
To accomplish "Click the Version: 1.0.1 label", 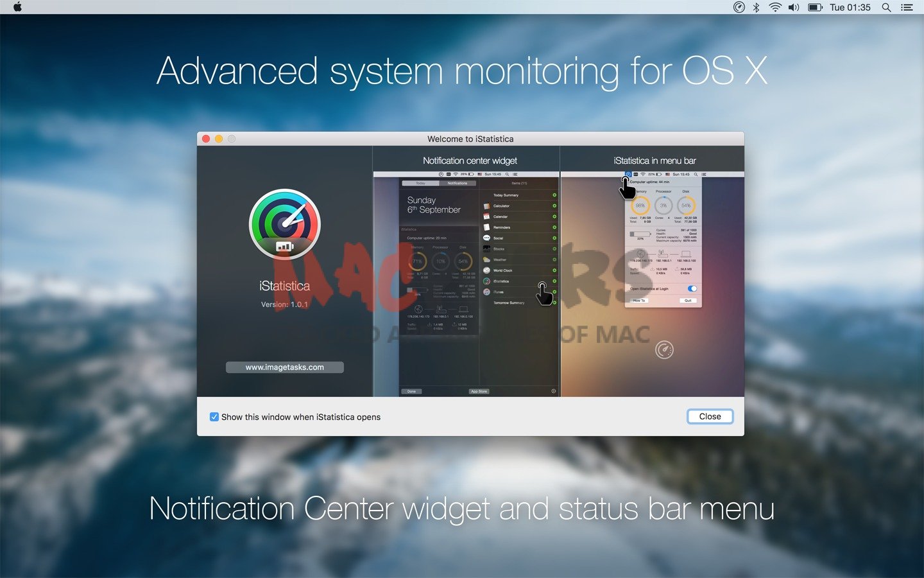I will pyautogui.click(x=284, y=304).
